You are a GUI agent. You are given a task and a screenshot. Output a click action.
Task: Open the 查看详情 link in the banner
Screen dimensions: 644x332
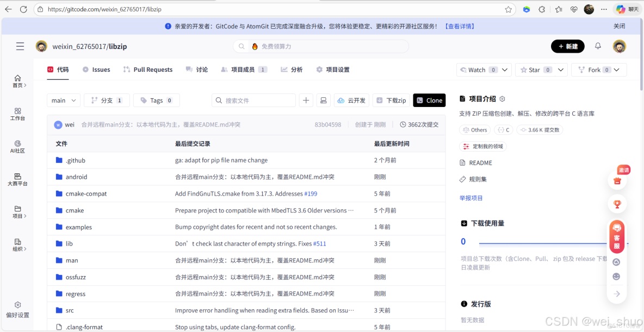tap(460, 26)
